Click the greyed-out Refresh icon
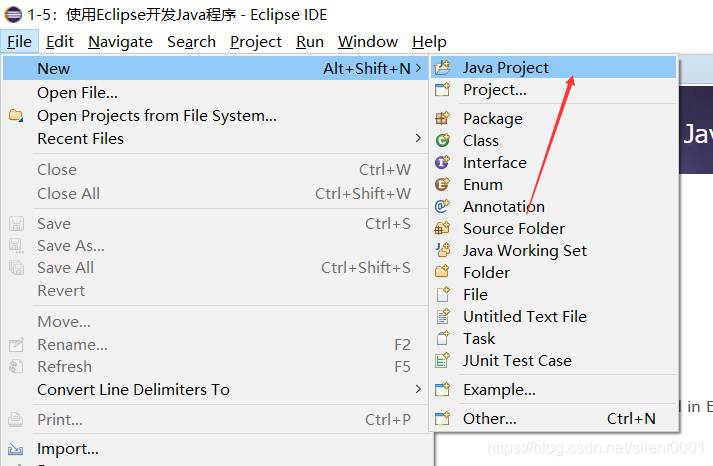This screenshot has width=713, height=466. click(16, 366)
